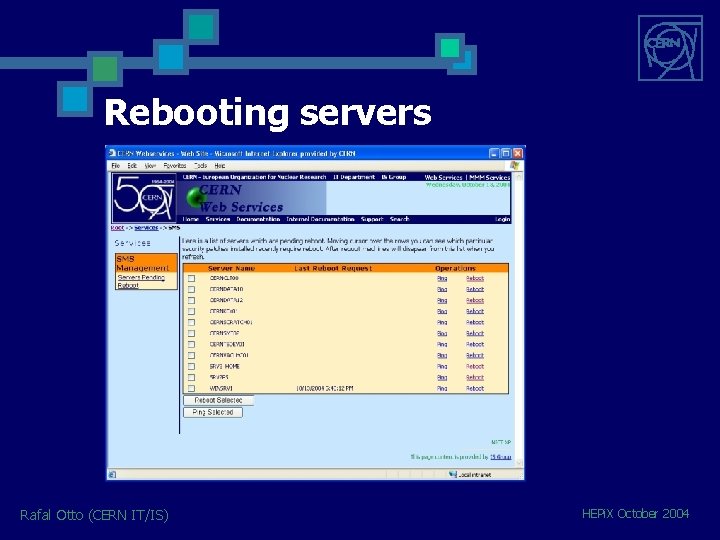Click the Login link
Viewport: 720px width, 540px height.
[503, 219]
